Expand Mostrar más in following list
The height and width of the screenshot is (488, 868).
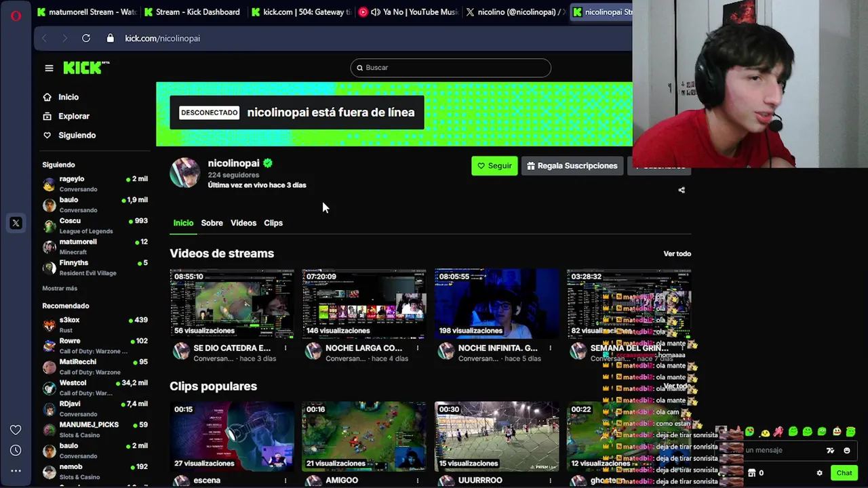[60, 288]
